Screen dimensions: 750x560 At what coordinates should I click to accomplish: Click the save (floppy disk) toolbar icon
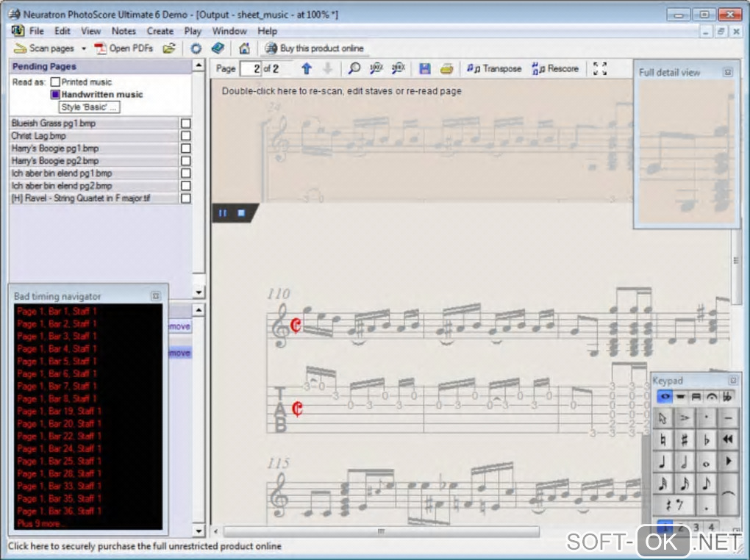click(424, 68)
